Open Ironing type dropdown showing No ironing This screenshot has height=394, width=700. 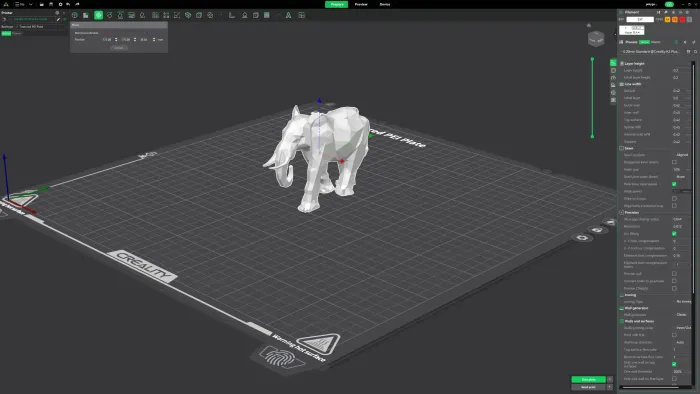click(x=682, y=302)
